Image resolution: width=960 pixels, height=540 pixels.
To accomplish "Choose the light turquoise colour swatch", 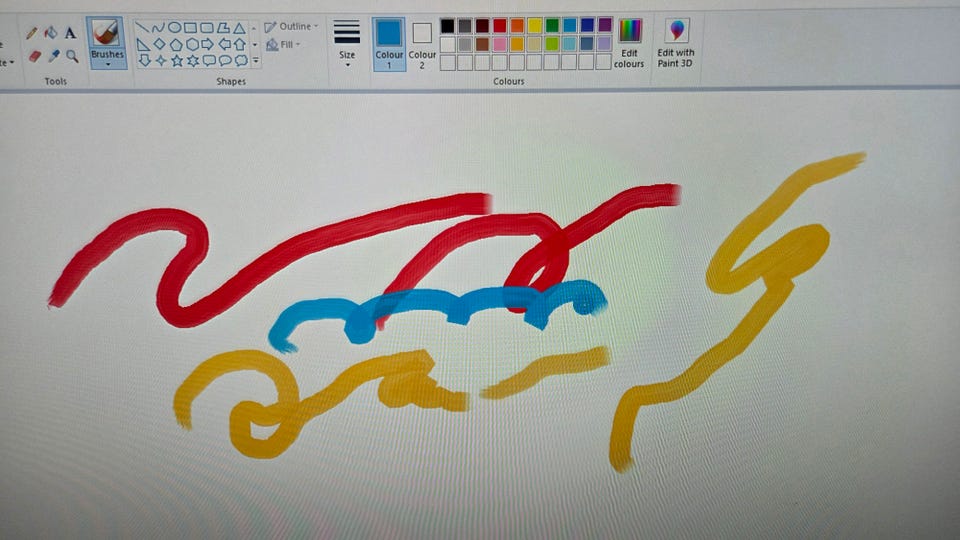I will tap(569, 43).
